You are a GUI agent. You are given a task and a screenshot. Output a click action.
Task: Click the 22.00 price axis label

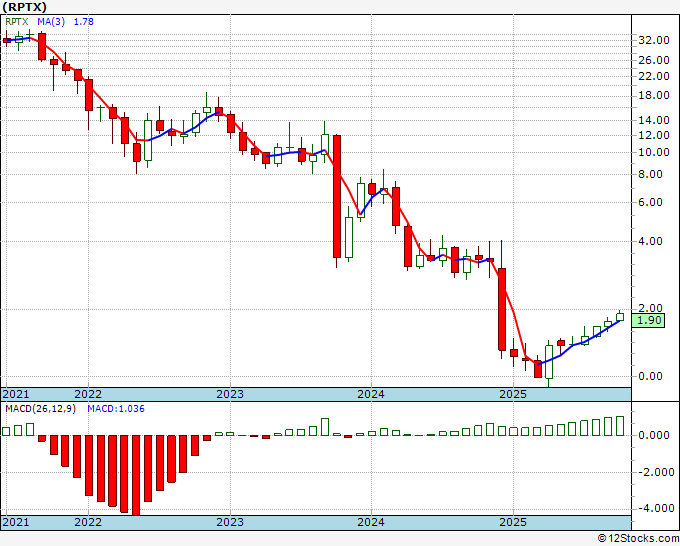[x=654, y=76]
